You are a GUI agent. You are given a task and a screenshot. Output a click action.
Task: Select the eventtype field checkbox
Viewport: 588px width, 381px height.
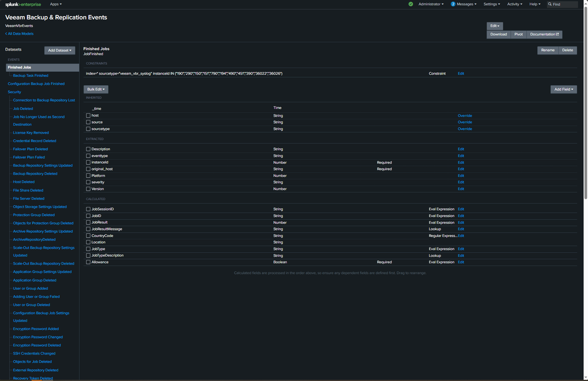pyautogui.click(x=88, y=156)
